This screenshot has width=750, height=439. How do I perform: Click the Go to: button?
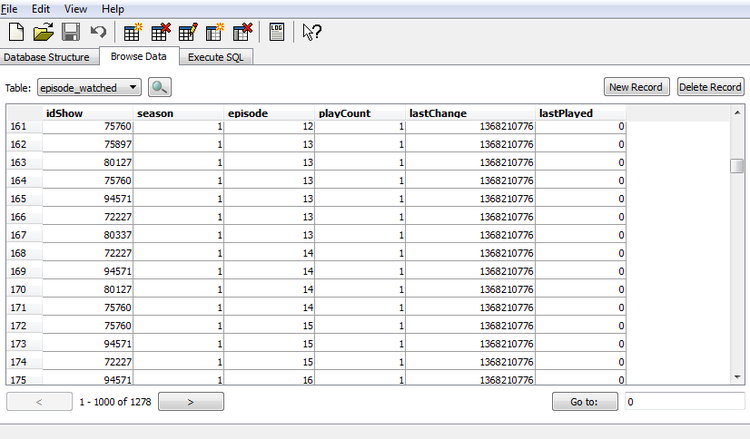(585, 402)
